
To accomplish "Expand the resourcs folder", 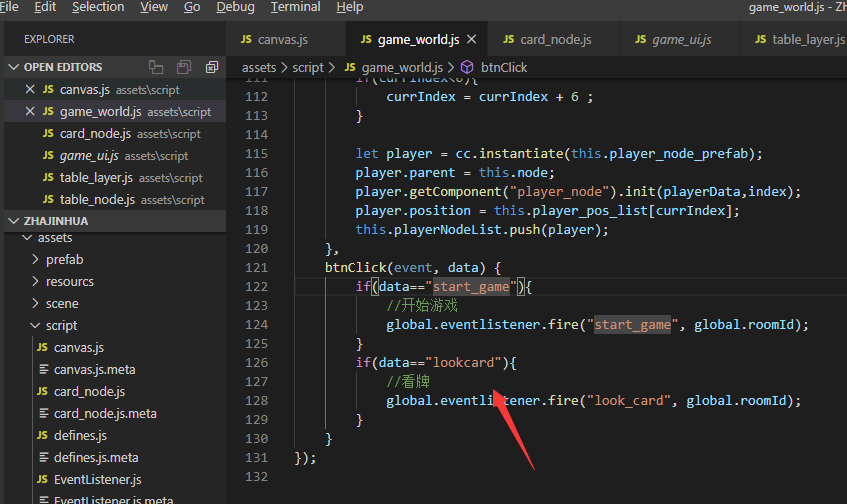I will [36, 282].
